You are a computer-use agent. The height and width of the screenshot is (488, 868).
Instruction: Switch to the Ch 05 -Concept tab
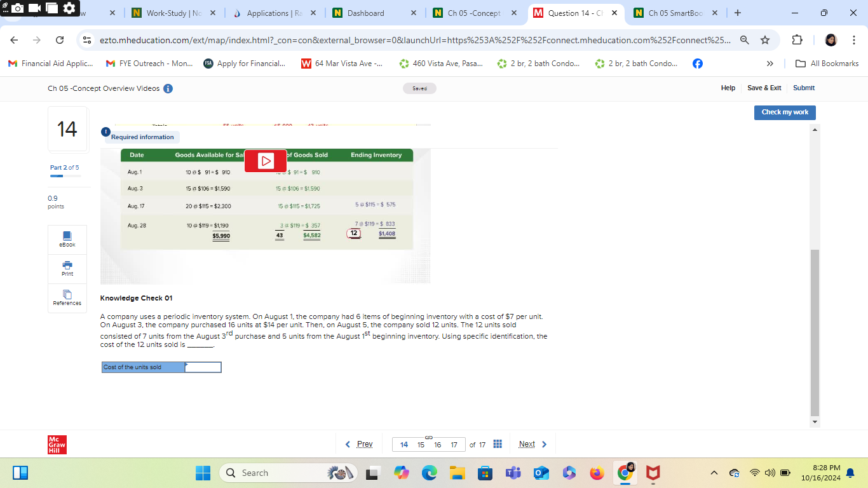474,13
